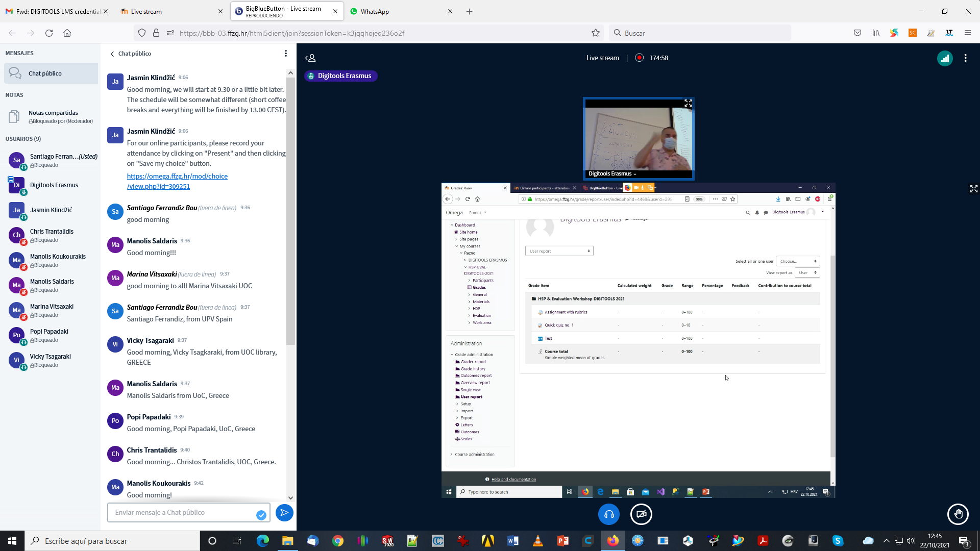Make the webcam video fullscreen
This screenshot has width=980, height=551.
coord(688,104)
